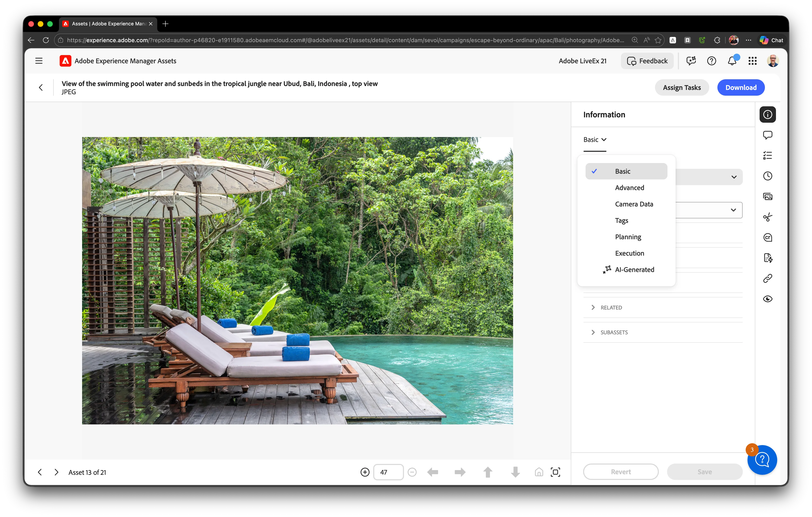The height and width of the screenshot is (517, 812).
Task: Click the zoom out minus icon
Action: (x=412, y=472)
